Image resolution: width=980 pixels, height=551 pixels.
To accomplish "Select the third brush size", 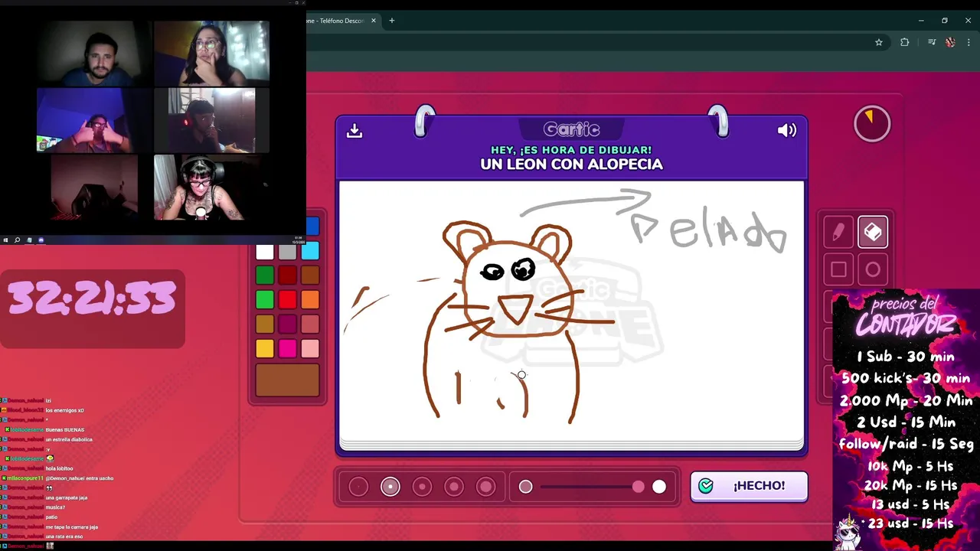I will point(422,487).
